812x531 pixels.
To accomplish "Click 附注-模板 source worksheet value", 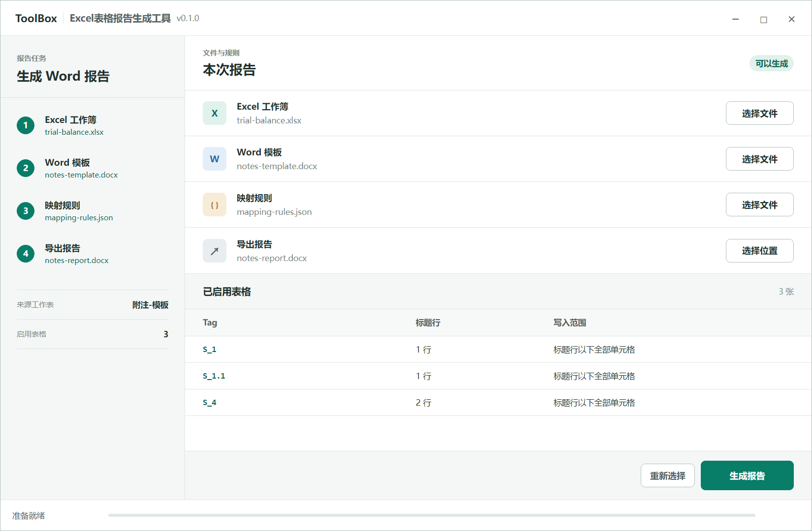I will pyautogui.click(x=150, y=305).
